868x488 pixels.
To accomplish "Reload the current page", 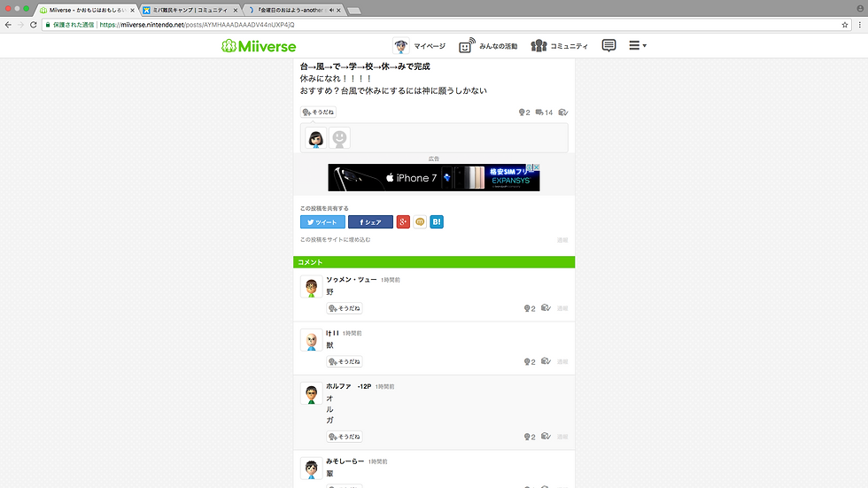I will [x=34, y=24].
